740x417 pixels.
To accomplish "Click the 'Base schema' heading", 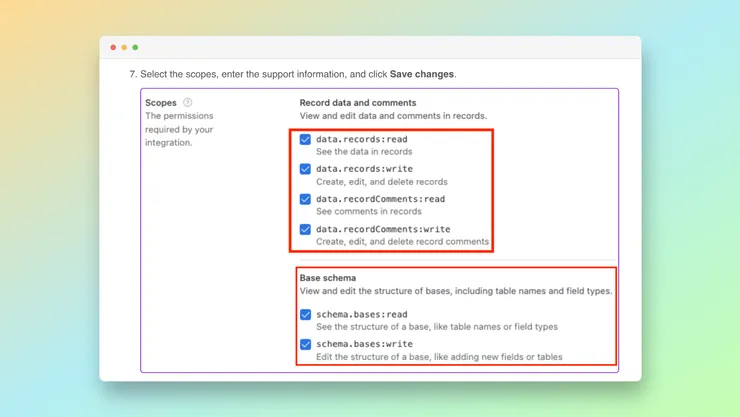I will 328,278.
